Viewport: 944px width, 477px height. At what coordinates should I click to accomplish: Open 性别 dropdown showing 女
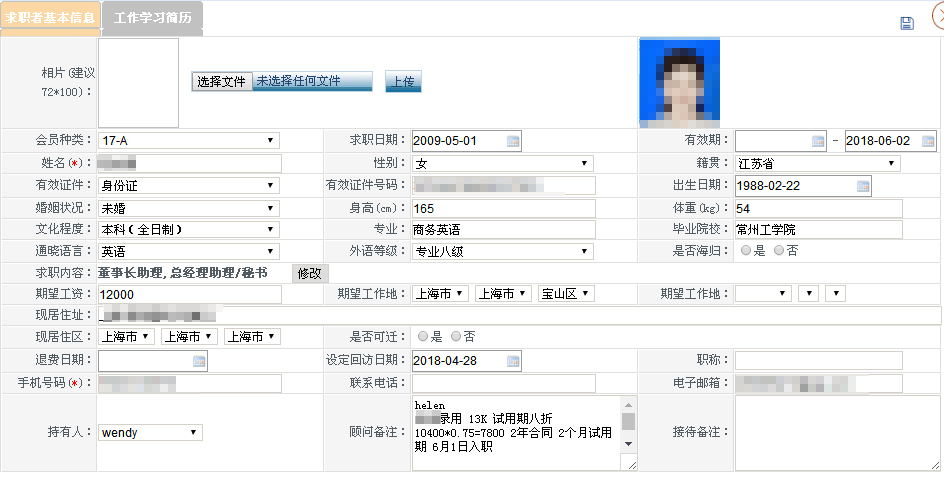pyautogui.click(x=503, y=163)
